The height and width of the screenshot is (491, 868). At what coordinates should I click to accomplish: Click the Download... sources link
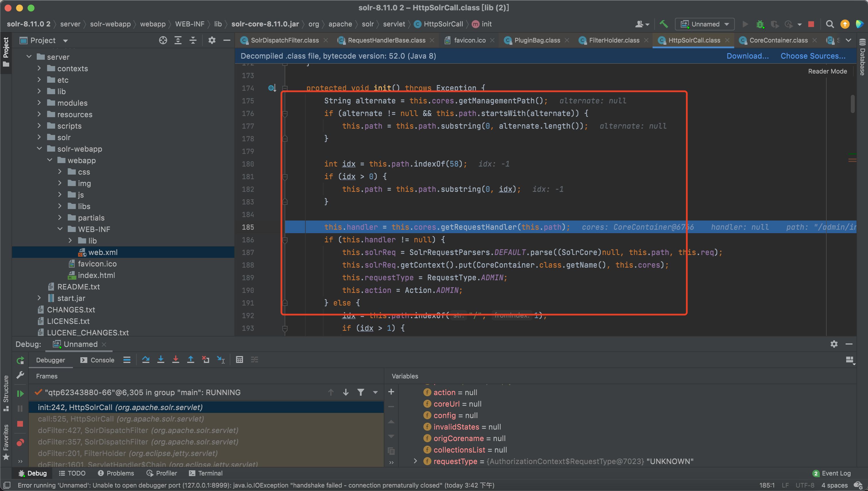click(747, 56)
